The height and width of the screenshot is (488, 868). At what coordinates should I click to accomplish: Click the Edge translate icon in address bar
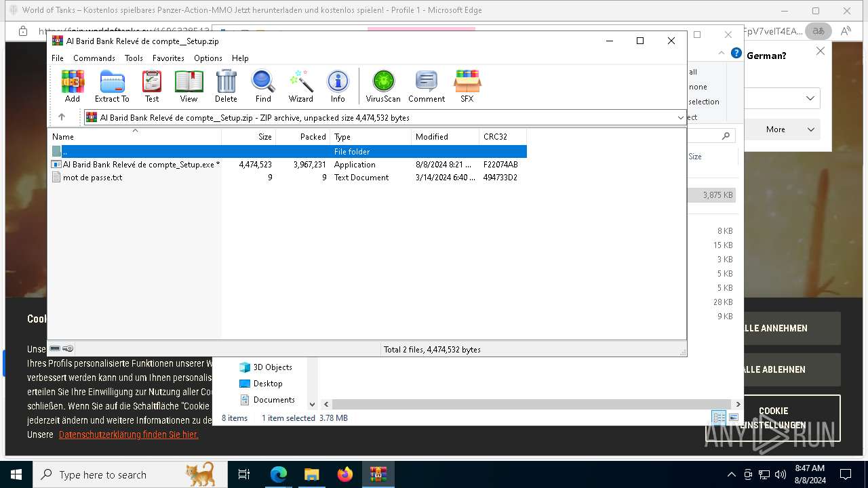[x=818, y=31]
